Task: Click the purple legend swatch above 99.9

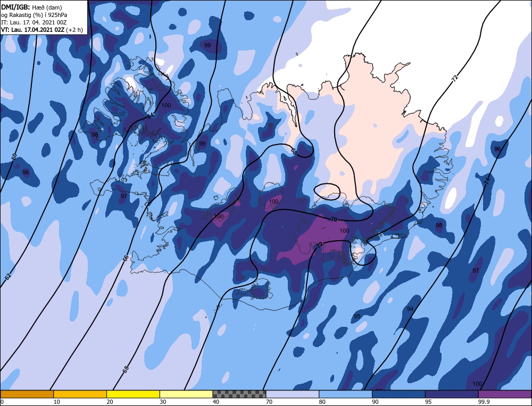Action: (x=505, y=394)
